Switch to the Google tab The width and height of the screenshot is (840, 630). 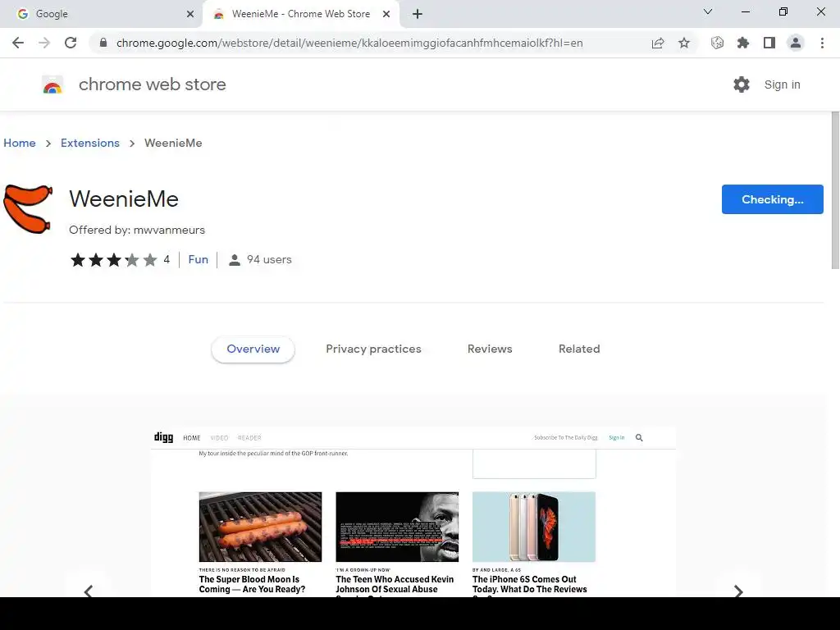click(x=101, y=14)
